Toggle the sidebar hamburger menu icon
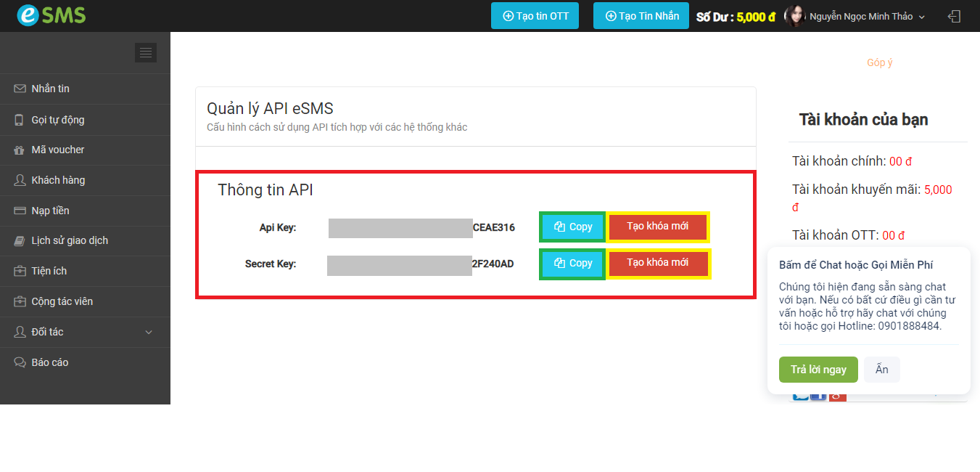Viewport: 980px width, 472px height. [x=146, y=52]
